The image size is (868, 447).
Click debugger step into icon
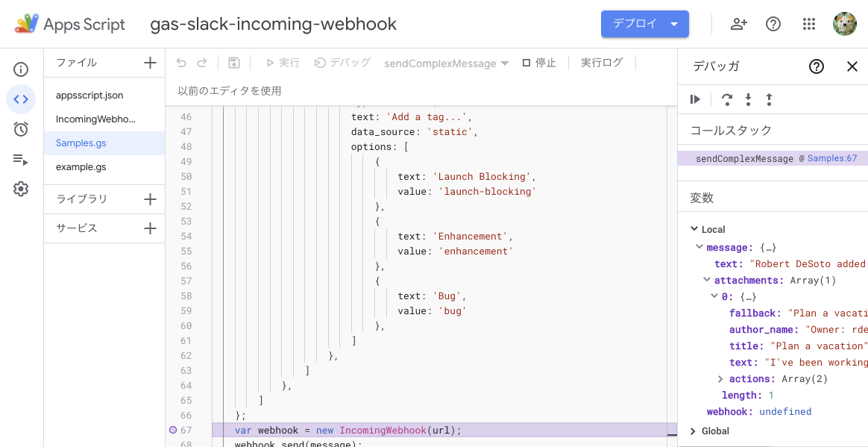click(x=748, y=100)
